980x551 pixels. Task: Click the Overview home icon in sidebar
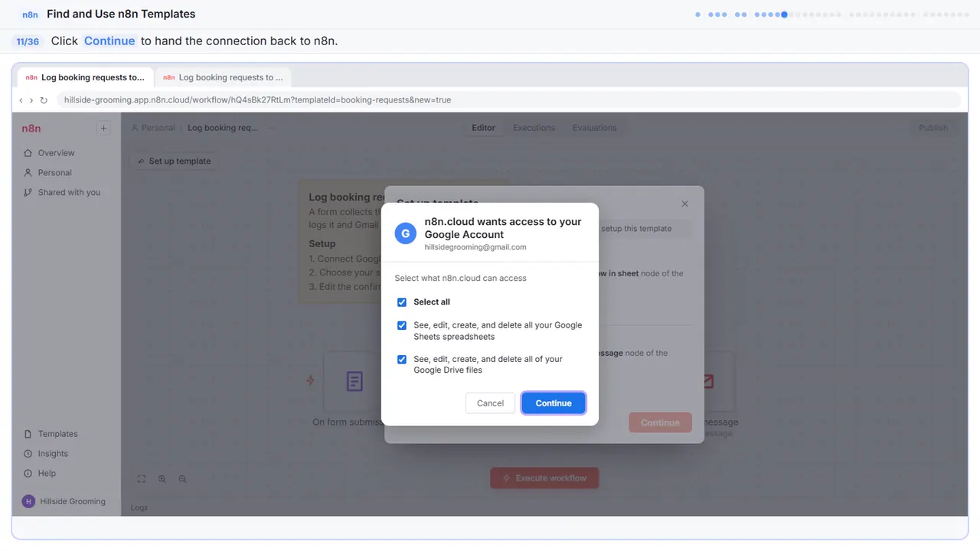28,153
